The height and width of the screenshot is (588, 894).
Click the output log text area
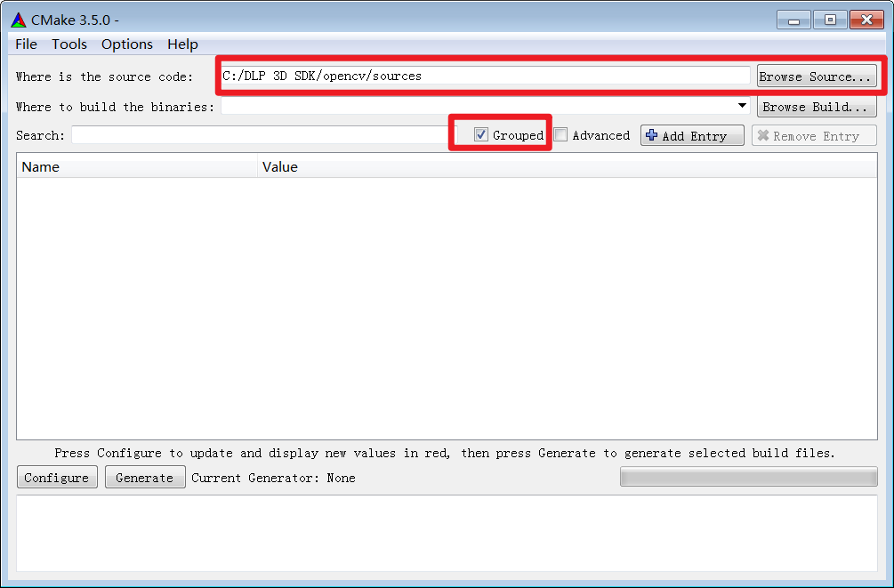click(447, 533)
